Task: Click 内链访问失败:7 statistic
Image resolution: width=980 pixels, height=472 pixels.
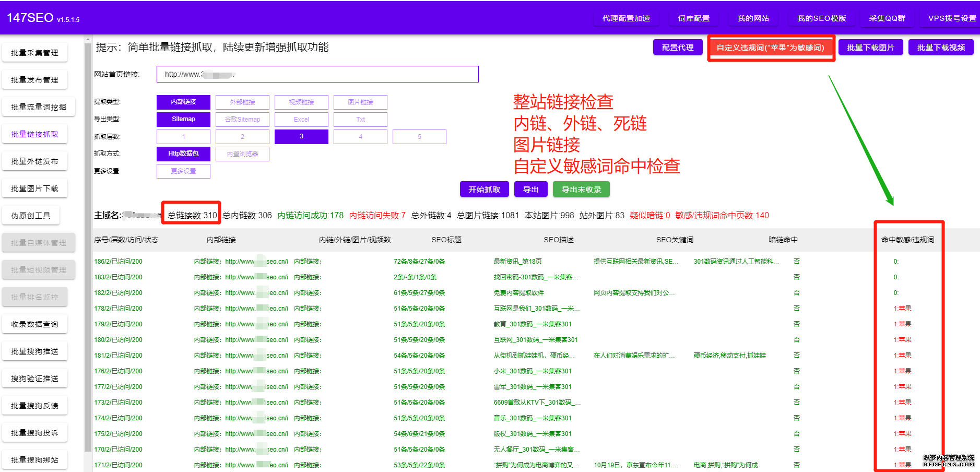Action: [x=377, y=215]
